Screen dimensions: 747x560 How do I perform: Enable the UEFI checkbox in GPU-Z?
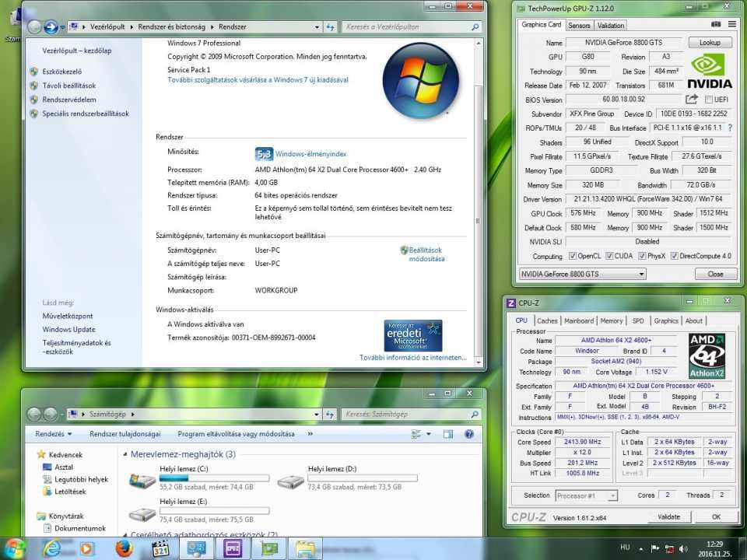click(709, 100)
